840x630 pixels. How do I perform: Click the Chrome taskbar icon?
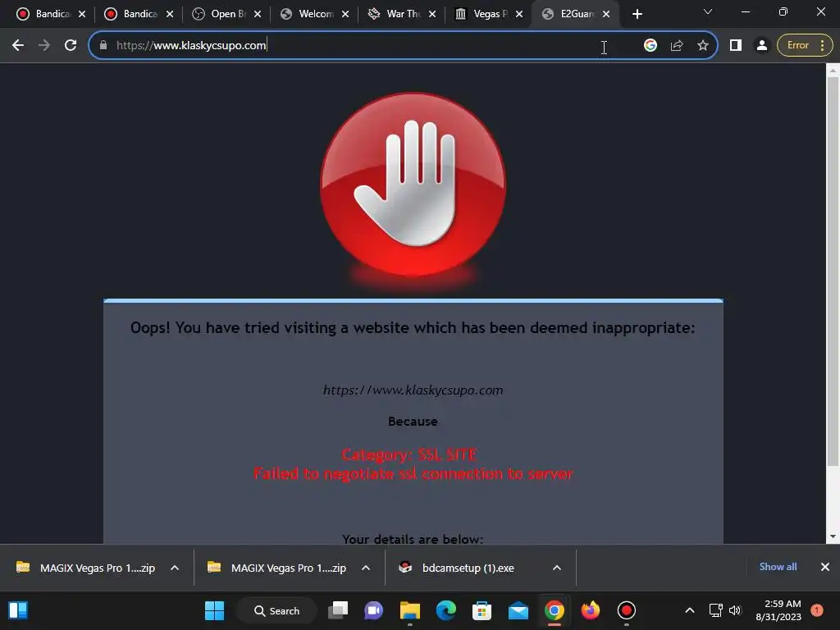(555, 610)
